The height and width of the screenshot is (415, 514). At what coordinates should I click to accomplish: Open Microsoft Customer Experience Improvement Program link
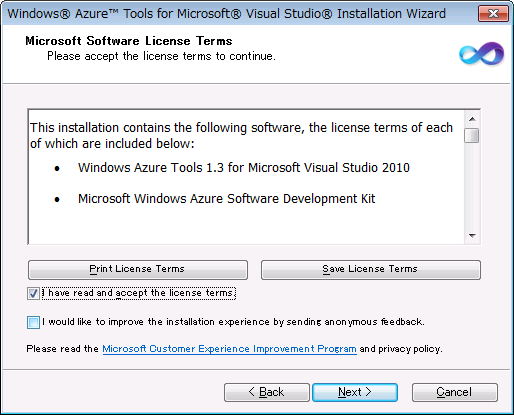tap(229, 349)
